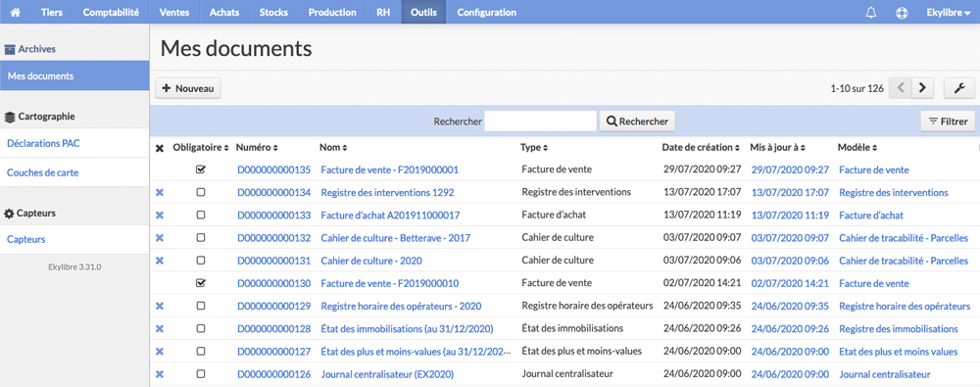
Task: Open document number D000000000135
Action: point(273,169)
